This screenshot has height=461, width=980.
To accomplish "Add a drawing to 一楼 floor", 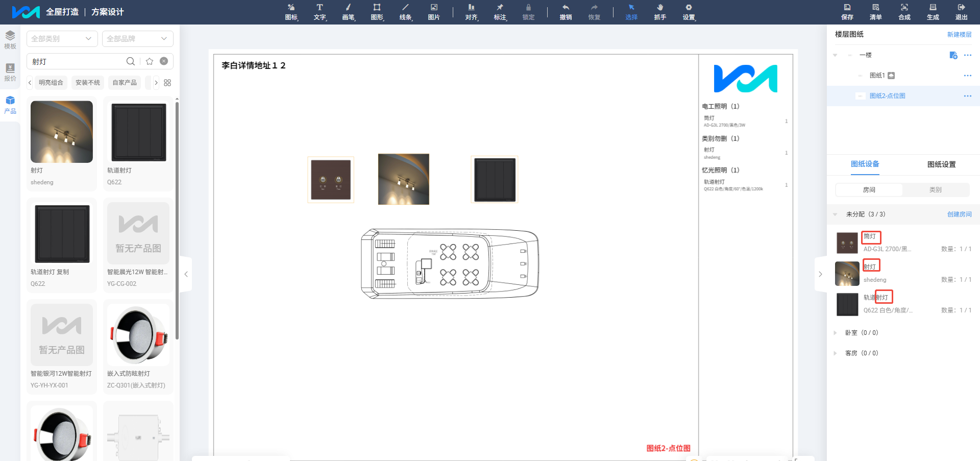I will tap(953, 55).
